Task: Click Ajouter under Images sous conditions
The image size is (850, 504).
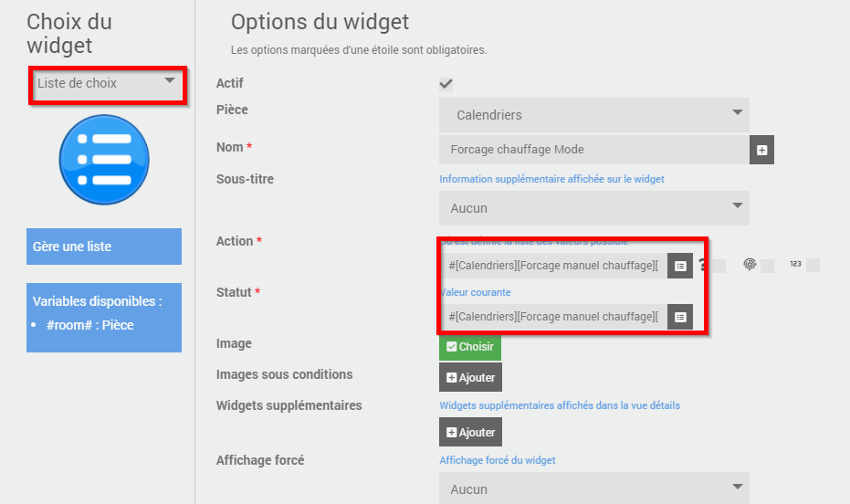Action: 470,377
